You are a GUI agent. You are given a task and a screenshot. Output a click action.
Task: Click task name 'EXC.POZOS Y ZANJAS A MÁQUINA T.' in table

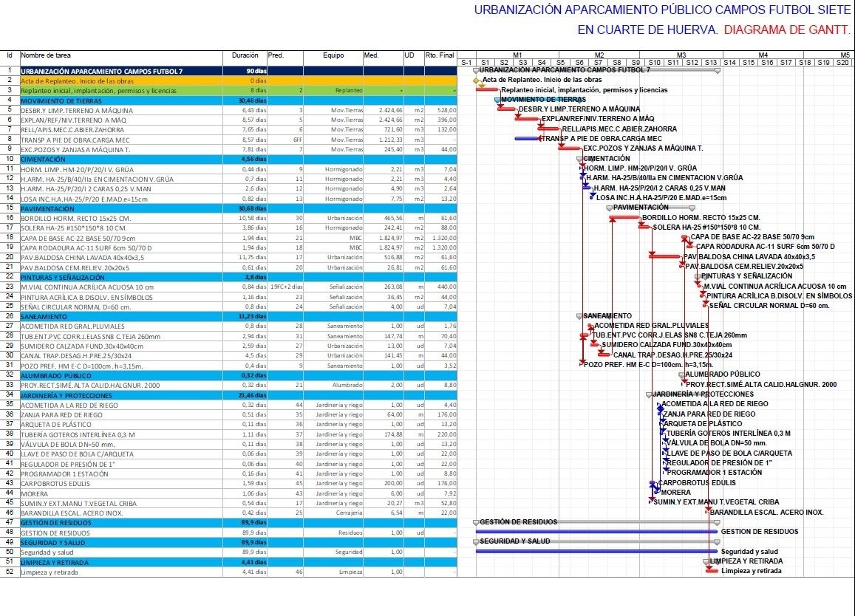click(x=75, y=150)
